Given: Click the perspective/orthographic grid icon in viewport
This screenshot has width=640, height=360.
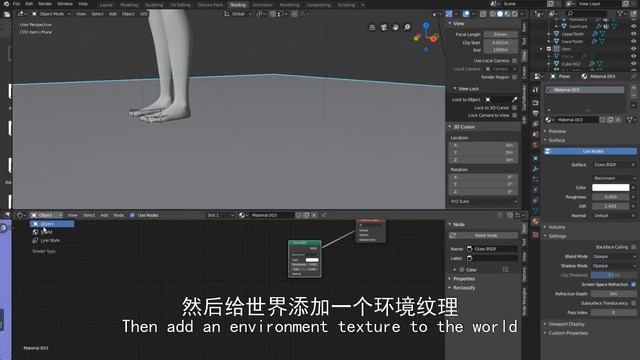Looking at the screenshot, I should (x=372, y=27).
